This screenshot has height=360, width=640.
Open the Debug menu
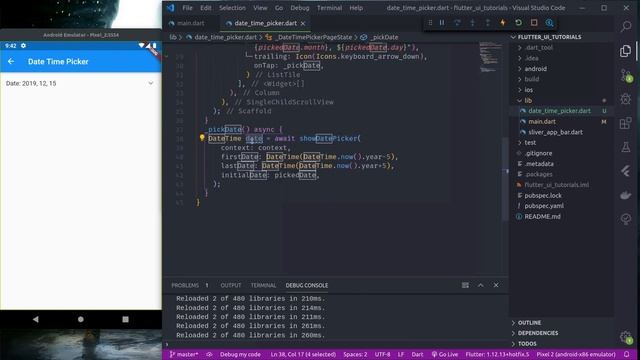300,8
